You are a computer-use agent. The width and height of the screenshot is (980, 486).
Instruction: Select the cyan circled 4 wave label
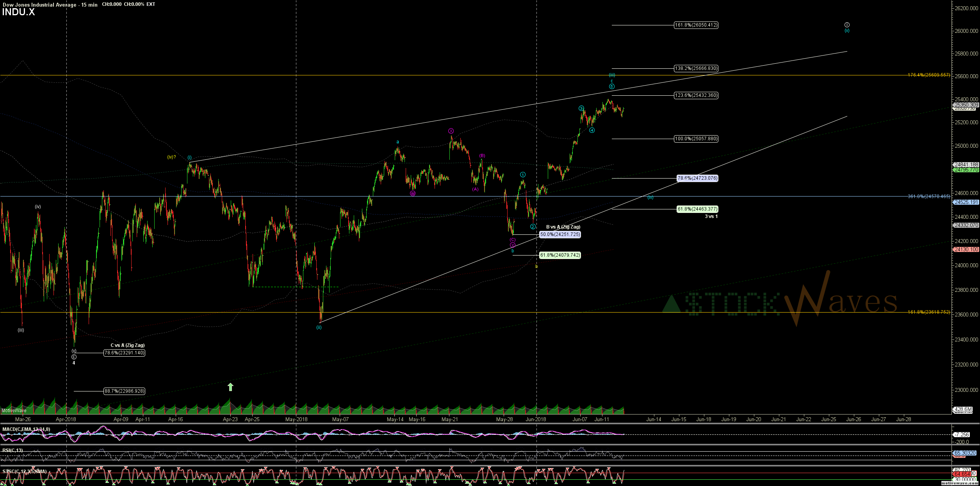[x=592, y=130]
